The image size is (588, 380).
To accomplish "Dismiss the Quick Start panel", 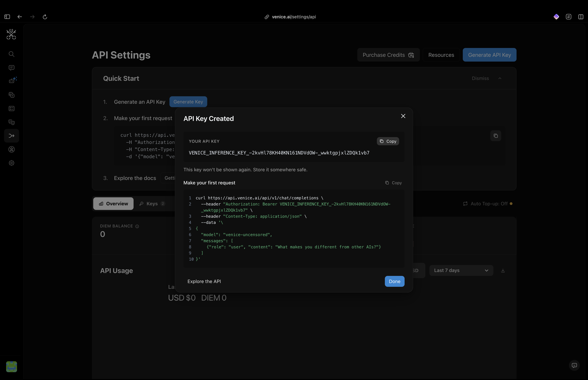I will 480,78.
